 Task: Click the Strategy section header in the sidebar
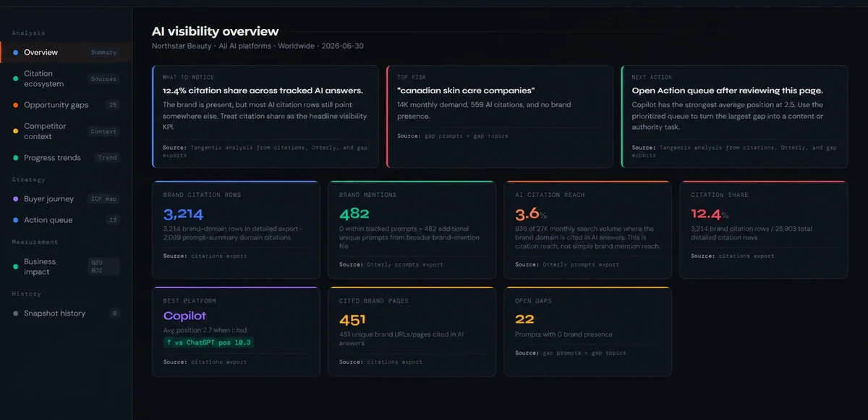tap(28, 180)
